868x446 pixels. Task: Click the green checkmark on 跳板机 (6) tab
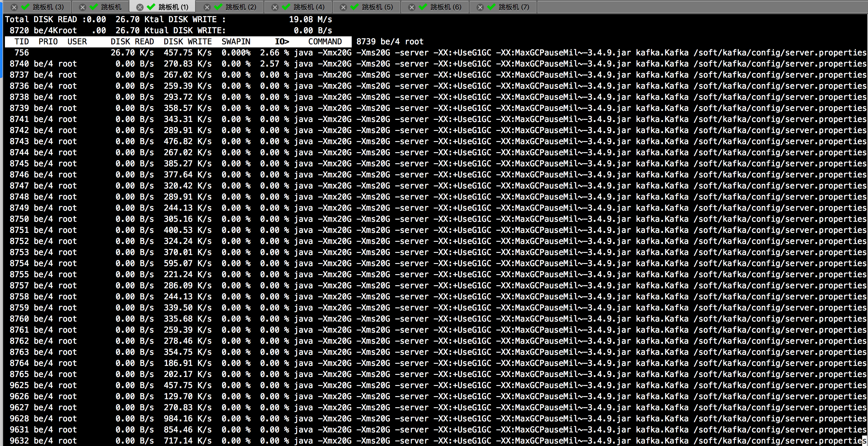point(423,7)
